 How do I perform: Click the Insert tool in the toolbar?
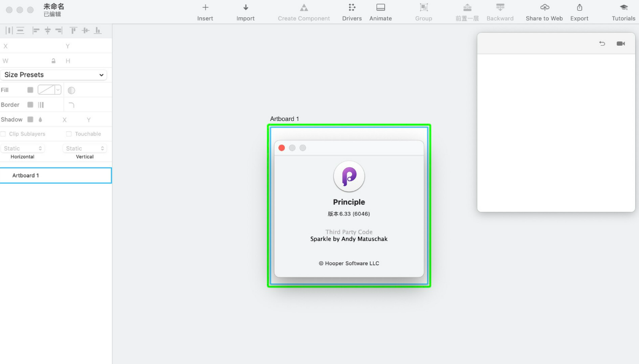coord(205,12)
